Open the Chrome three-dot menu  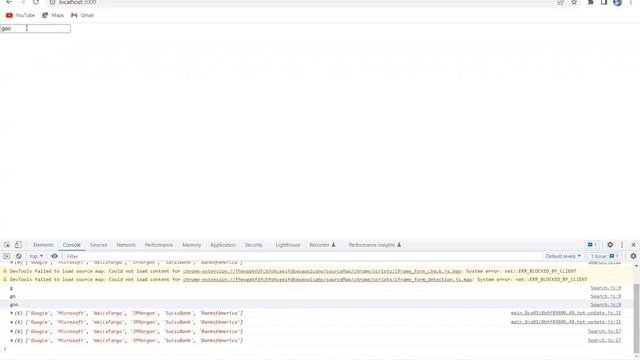coord(631,2)
